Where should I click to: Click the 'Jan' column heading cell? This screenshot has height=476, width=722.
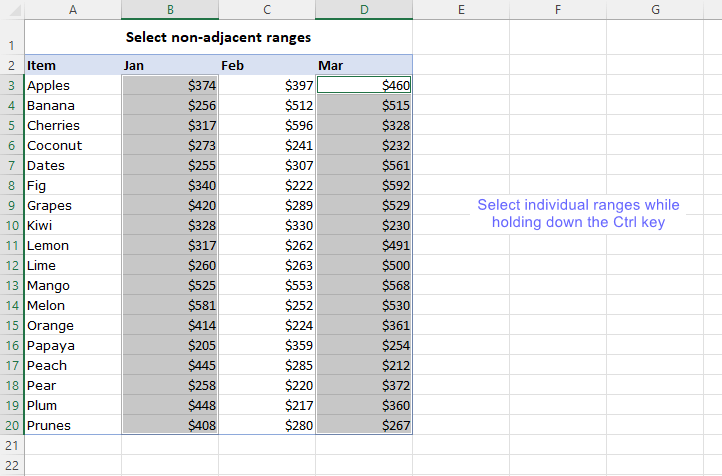170,65
